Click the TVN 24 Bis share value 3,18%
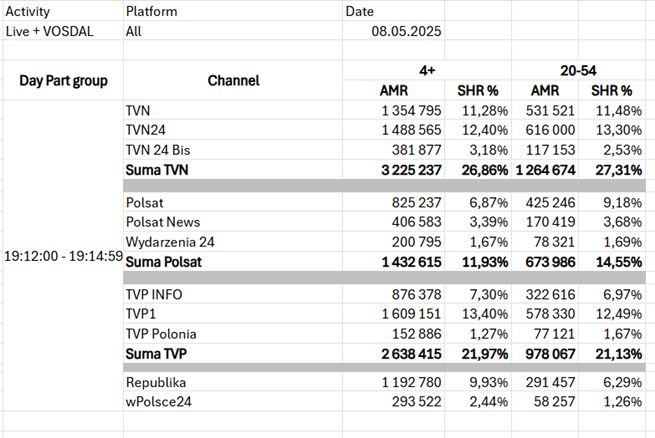This screenshot has width=655, height=438. (x=476, y=150)
